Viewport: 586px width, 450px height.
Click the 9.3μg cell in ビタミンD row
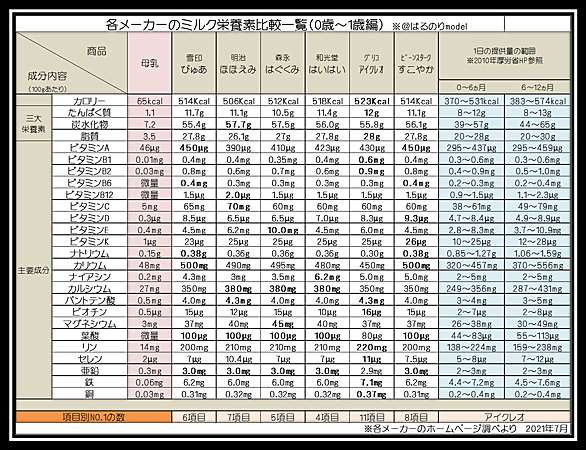point(416,218)
